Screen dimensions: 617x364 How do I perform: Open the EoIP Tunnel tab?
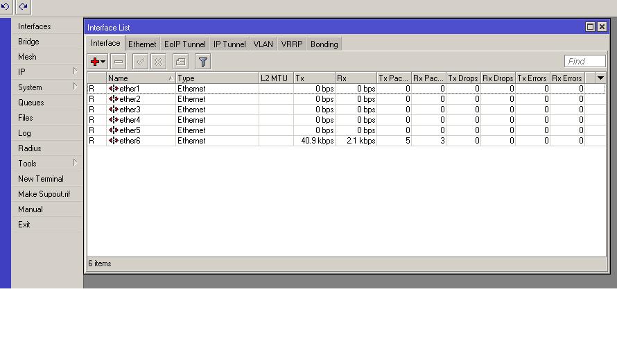click(185, 44)
